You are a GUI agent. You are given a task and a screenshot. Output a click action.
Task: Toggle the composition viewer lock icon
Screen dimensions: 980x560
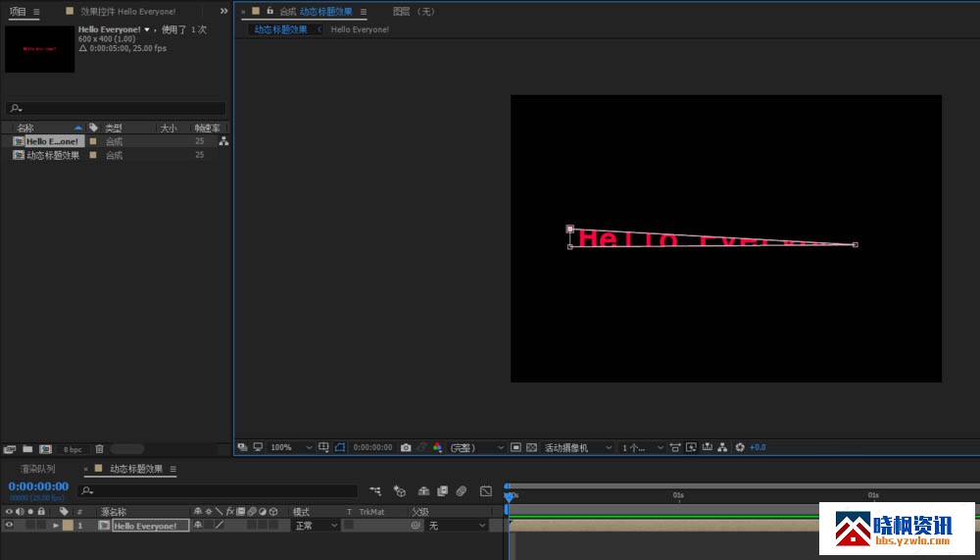point(270,11)
